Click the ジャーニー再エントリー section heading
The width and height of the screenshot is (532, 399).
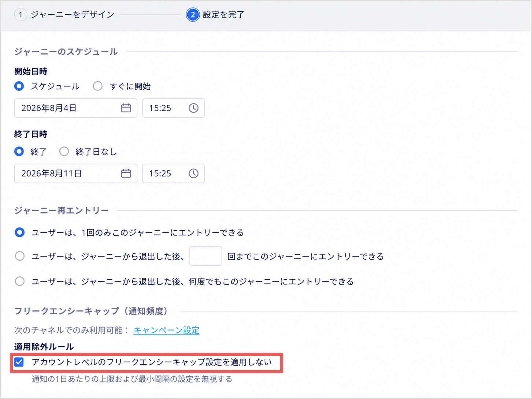tap(62, 210)
